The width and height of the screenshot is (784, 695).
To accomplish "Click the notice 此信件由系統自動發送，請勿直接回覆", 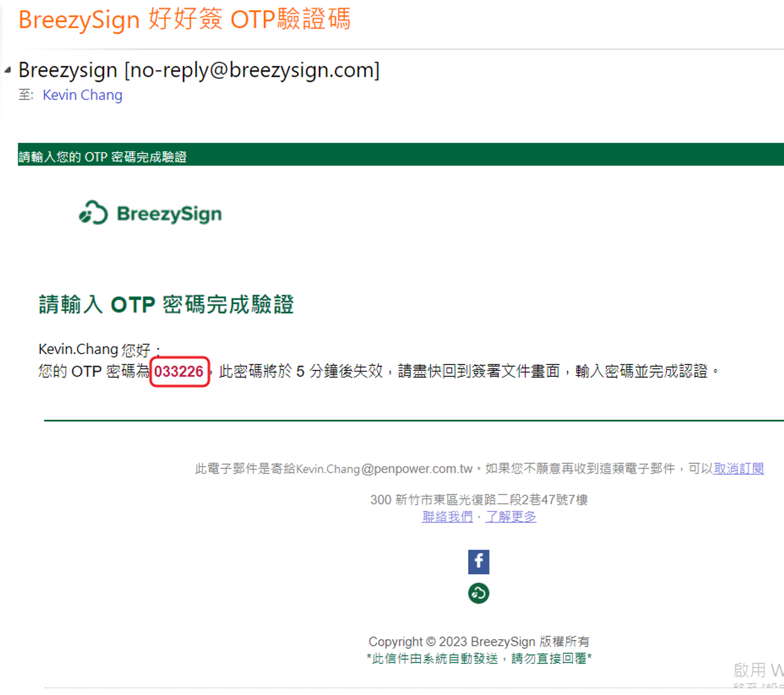I will pyautogui.click(x=479, y=658).
